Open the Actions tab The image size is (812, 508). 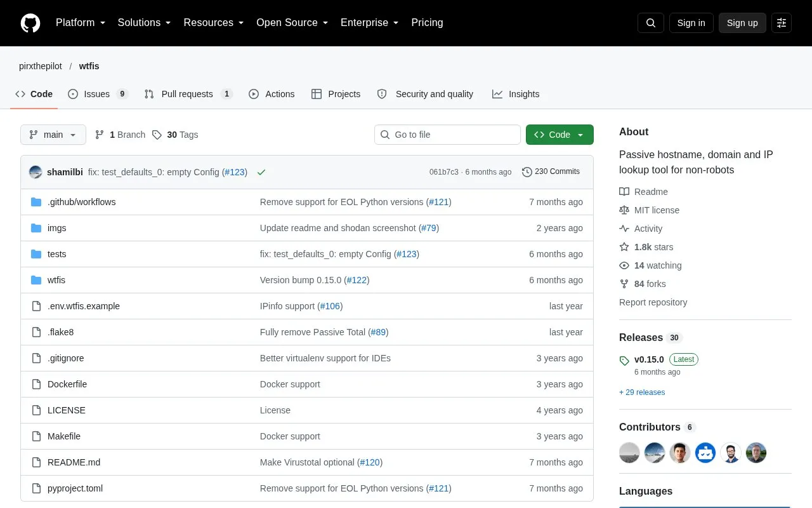point(272,94)
